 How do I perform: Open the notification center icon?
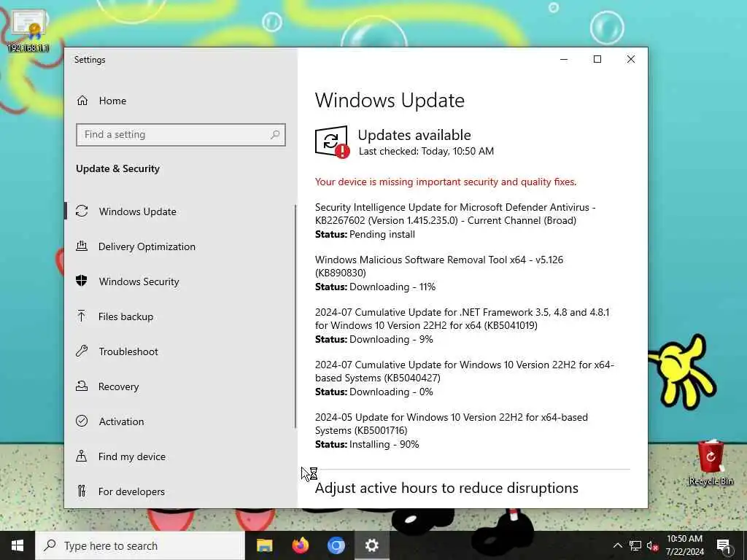tap(724, 545)
